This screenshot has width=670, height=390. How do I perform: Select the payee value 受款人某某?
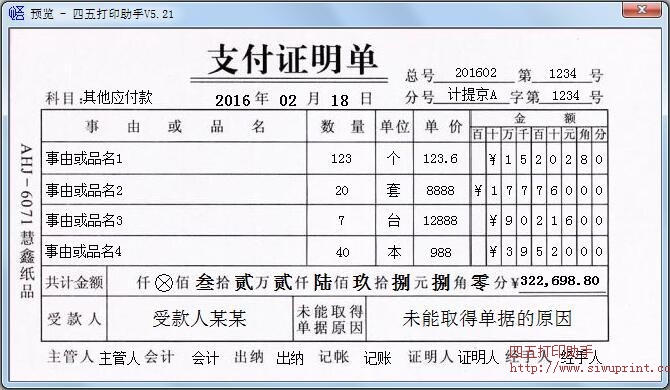click(x=200, y=319)
